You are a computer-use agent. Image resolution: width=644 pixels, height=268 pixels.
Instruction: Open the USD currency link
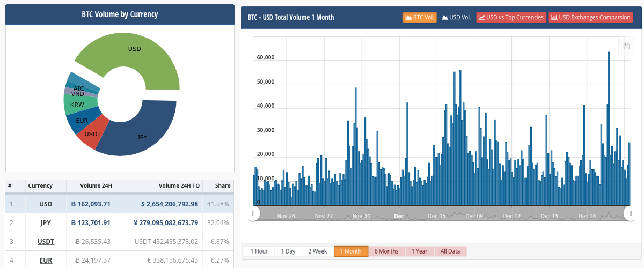[x=46, y=204]
